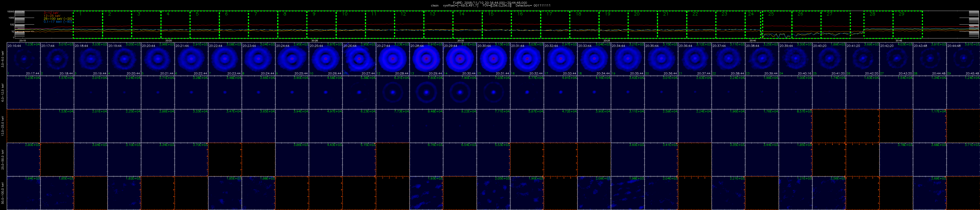Image resolution: width=980 pixels, height=210 pixels.
Task: Click the 12.0-25.0 keV row label
Action: pos(3,126)
